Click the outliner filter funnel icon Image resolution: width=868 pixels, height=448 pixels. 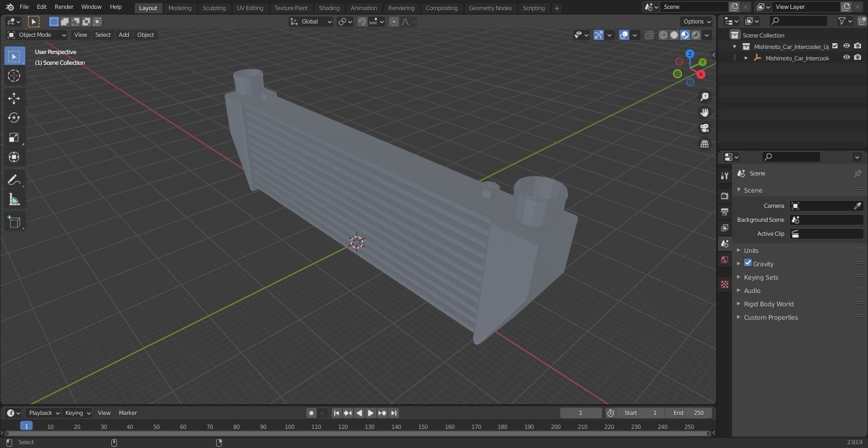pos(842,21)
